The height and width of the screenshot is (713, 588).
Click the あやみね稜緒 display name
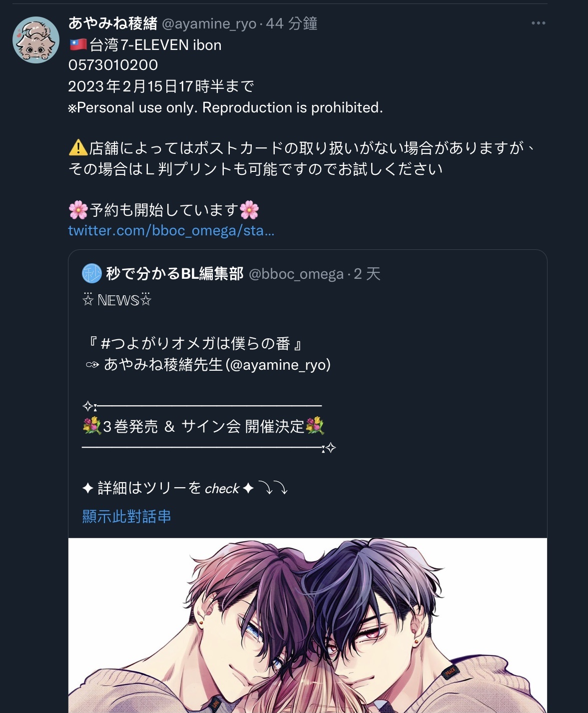113,23
